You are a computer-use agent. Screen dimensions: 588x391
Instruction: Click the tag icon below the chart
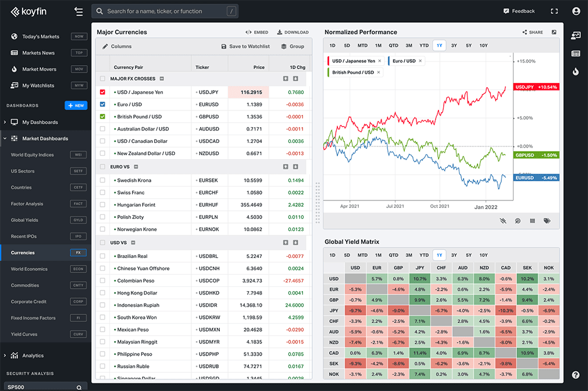(x=547, y=221)
